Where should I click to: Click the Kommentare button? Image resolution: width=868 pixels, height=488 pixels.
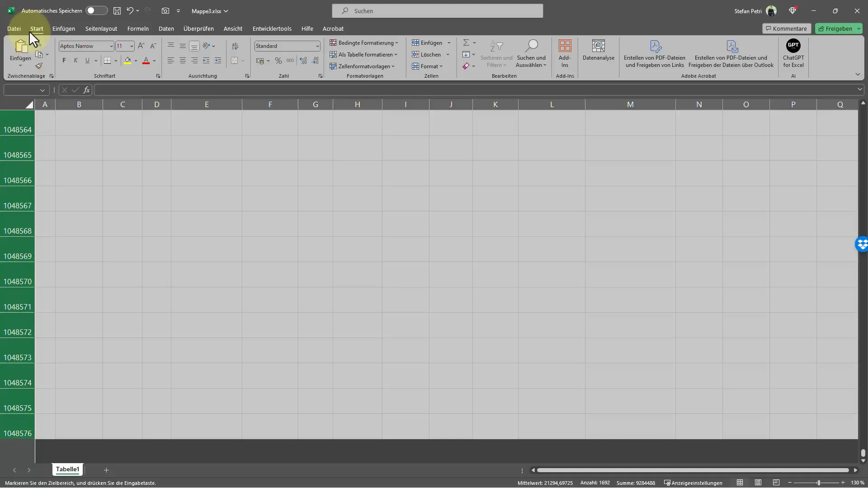pos(786,28)
